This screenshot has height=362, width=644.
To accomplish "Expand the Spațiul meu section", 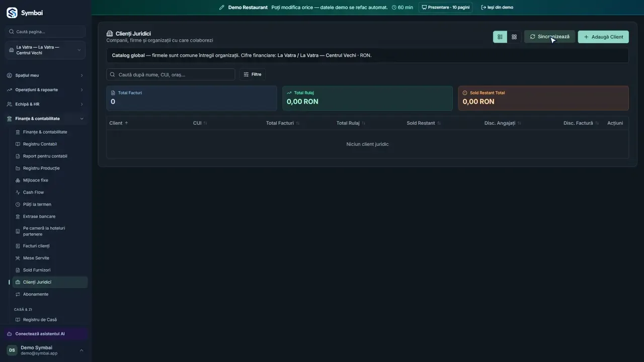I will tap(45, 75).
